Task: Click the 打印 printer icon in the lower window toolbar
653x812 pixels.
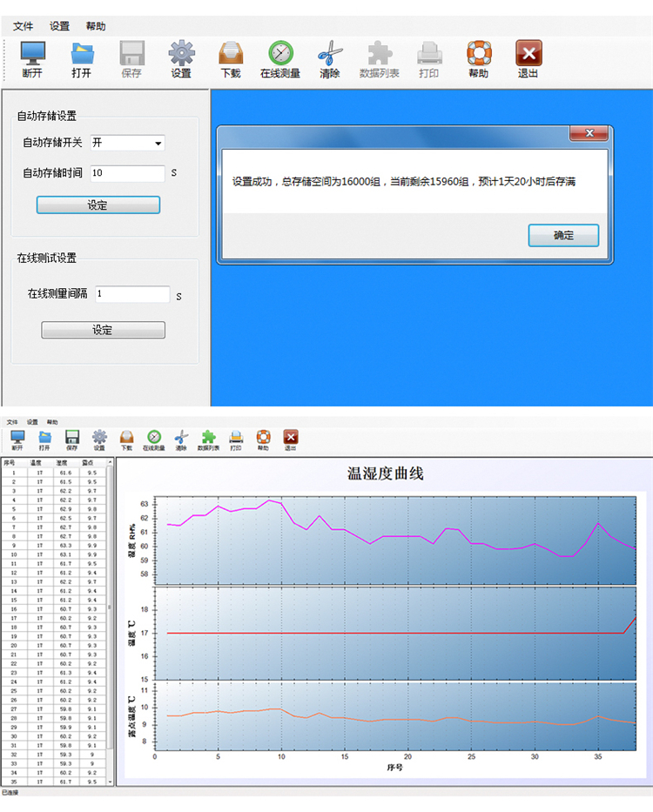Action: pos(236,438)
